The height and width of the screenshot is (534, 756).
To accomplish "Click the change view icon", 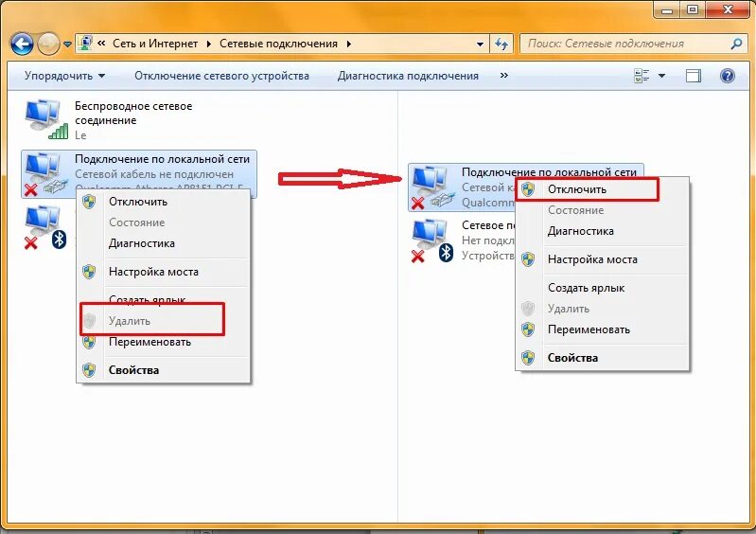I will [x=642, y=76].
